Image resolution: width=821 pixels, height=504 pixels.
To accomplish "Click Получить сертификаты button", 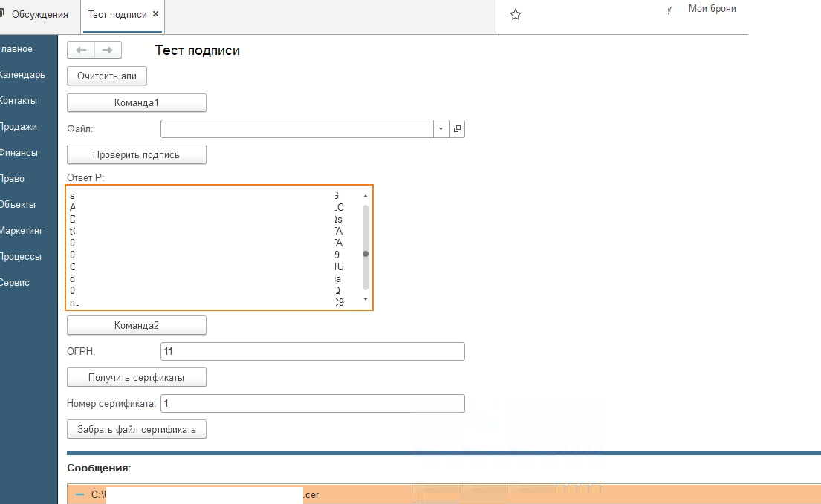I will 137,377.
